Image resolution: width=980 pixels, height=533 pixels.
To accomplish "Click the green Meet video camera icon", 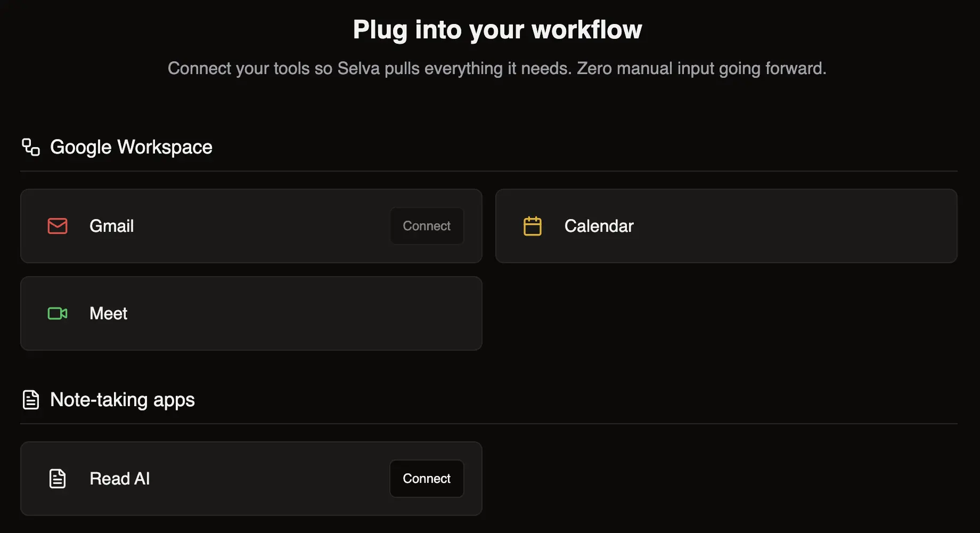I will pyautogui.click(x=57, y=313).
